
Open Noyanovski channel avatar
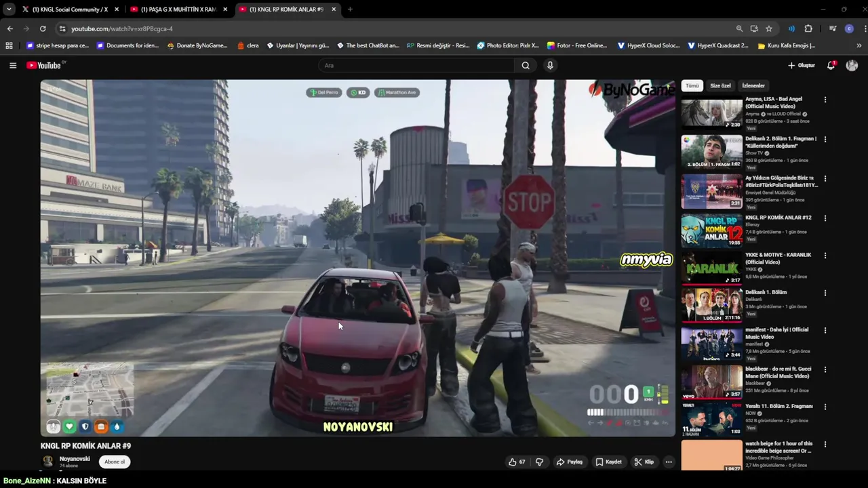pyautogui.click(x=48, y=462)
